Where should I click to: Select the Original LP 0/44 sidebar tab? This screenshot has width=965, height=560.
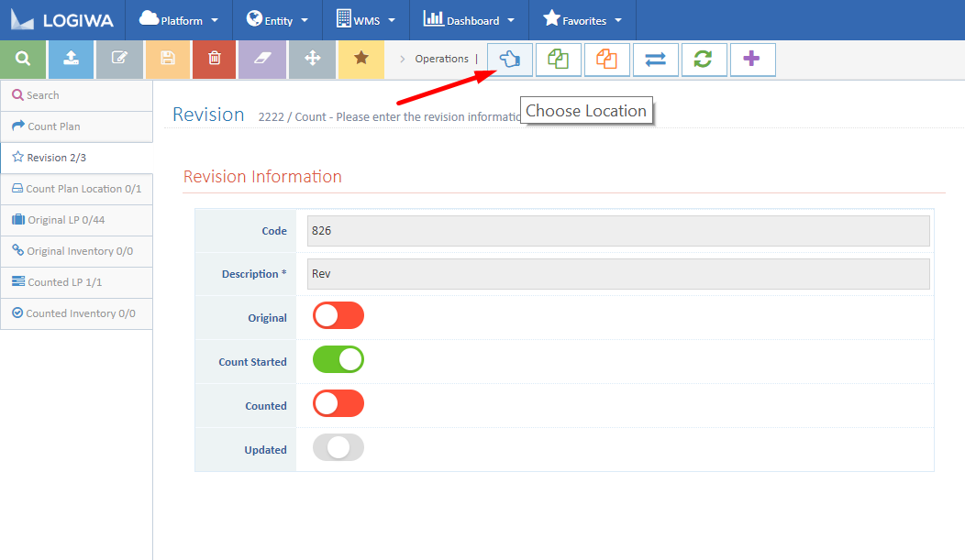click(76, 220)
